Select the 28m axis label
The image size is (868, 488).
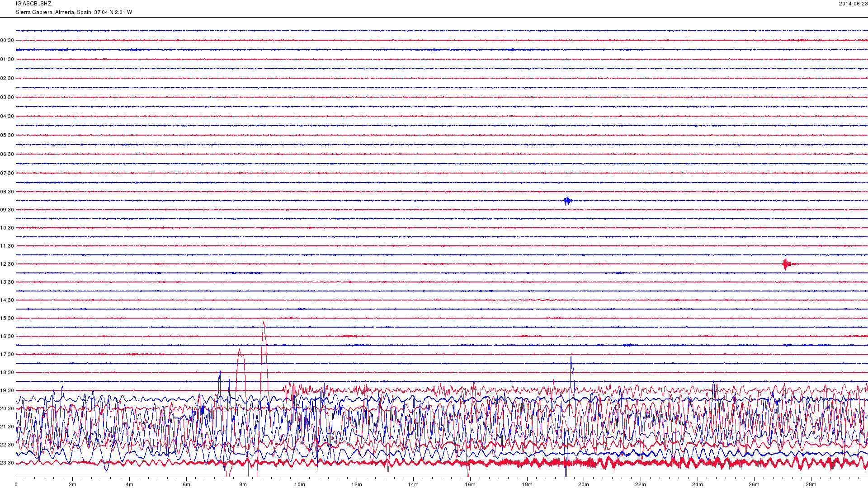coord(811,485)
